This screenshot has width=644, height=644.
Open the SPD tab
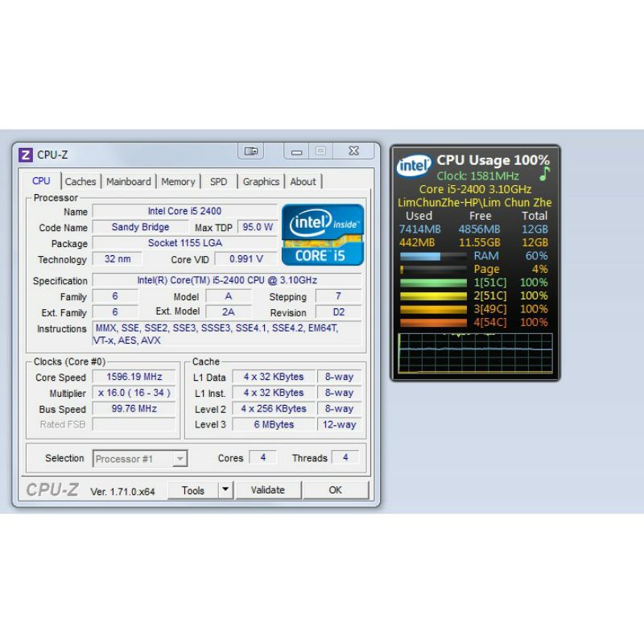[x=218, y=182]
